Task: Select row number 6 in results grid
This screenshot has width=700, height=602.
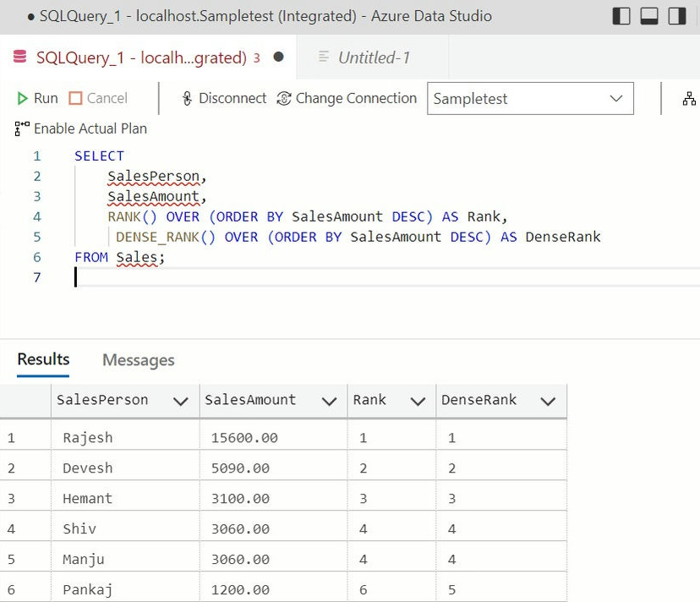Action: 25,589
